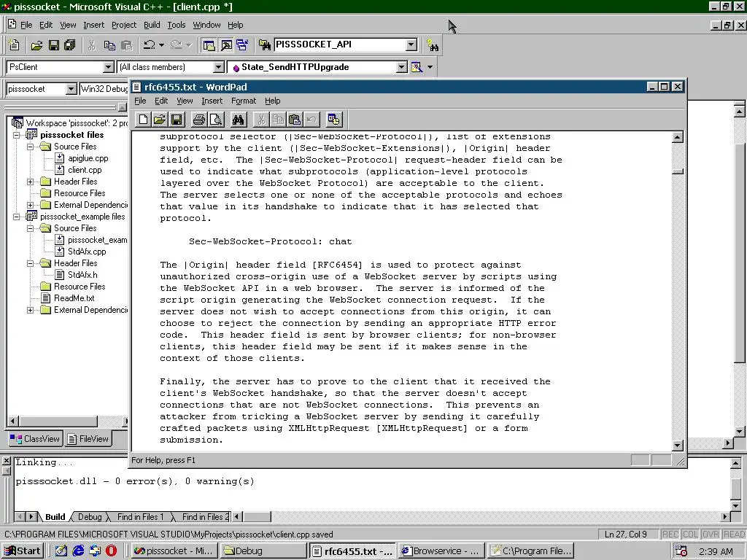747x560 pixels.
Task: Click New document icon in WordPad
Action: (x=143, y=120)
